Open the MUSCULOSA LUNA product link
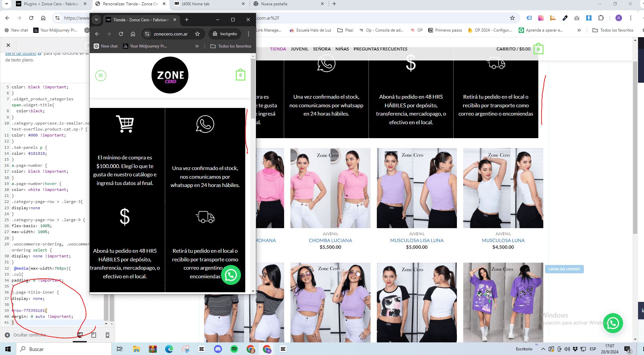This screenshot has width=644, height=355. pos(503,240)
